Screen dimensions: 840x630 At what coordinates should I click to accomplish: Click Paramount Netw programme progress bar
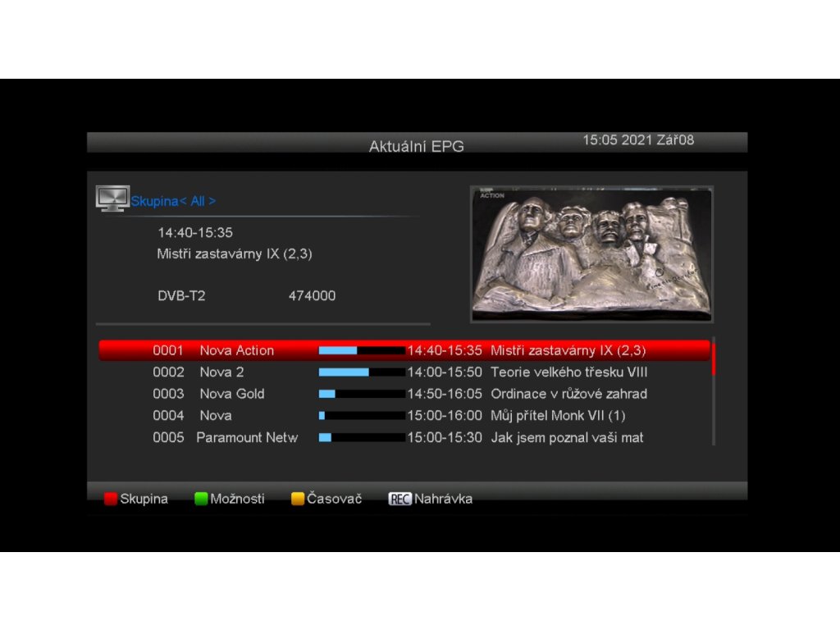click(x=362, y=438)
